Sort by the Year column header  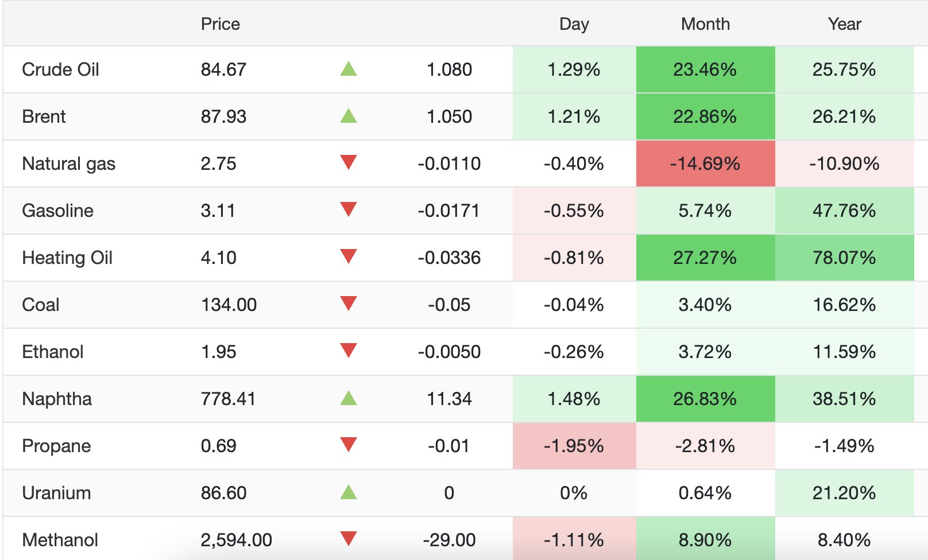845,24
